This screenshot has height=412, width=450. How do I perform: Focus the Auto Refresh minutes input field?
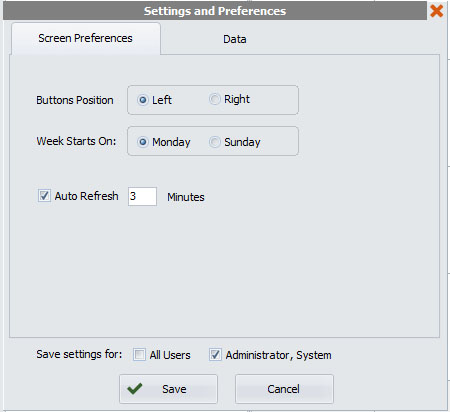point(142,196)
